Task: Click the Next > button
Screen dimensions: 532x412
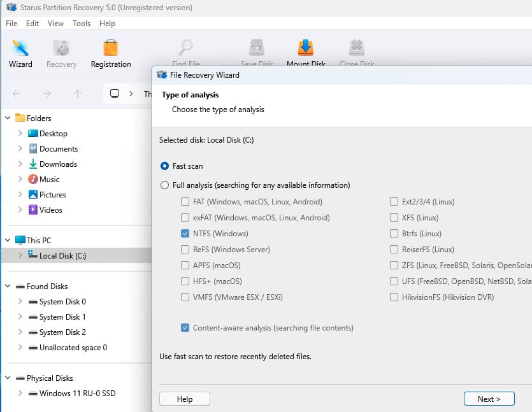Action: click(489, 399)
